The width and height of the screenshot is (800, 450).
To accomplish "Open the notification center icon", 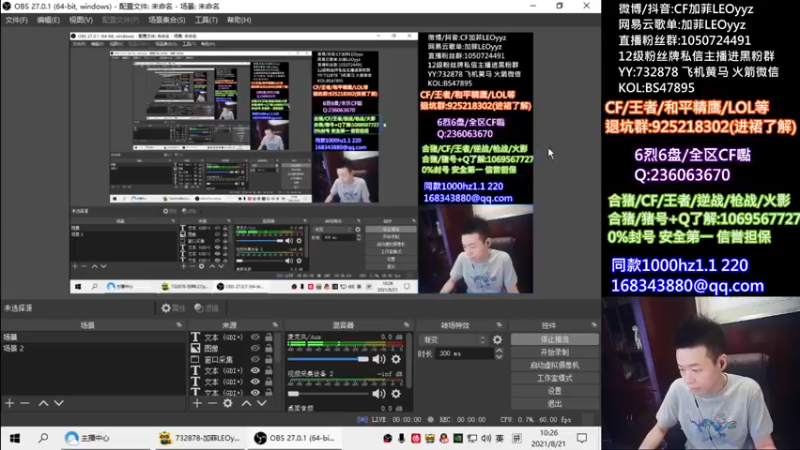I will point(582,438).
